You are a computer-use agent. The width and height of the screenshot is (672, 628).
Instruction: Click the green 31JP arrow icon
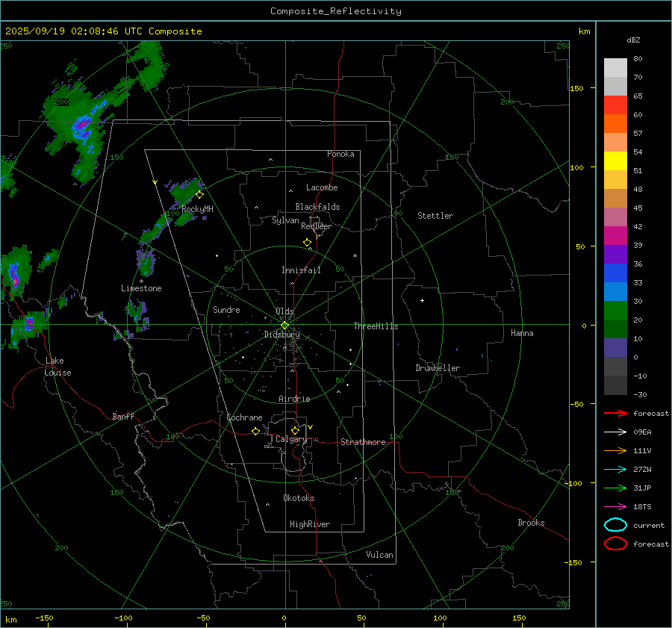[615, 488]
